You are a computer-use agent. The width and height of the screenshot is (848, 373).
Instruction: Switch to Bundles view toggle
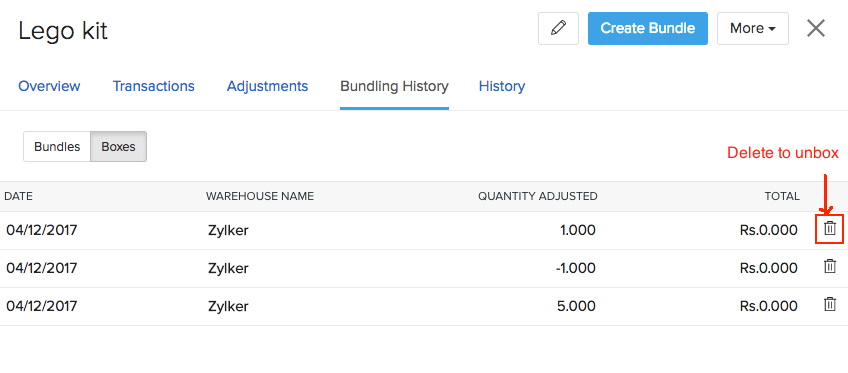(57, 146)
